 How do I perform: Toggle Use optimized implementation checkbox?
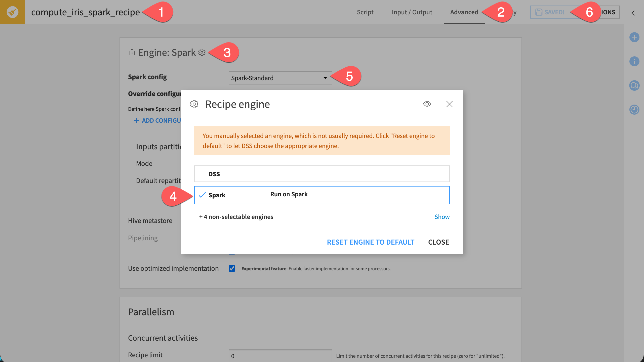(232, 268)
